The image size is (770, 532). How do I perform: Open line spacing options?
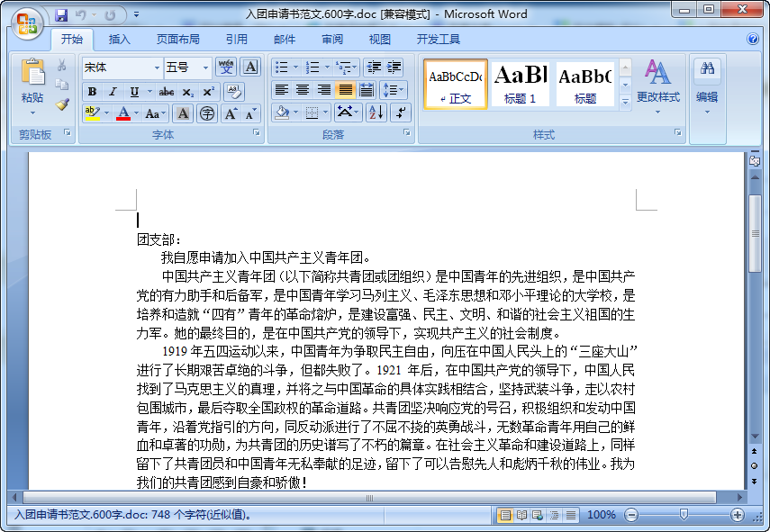click(x=394, y=90)
